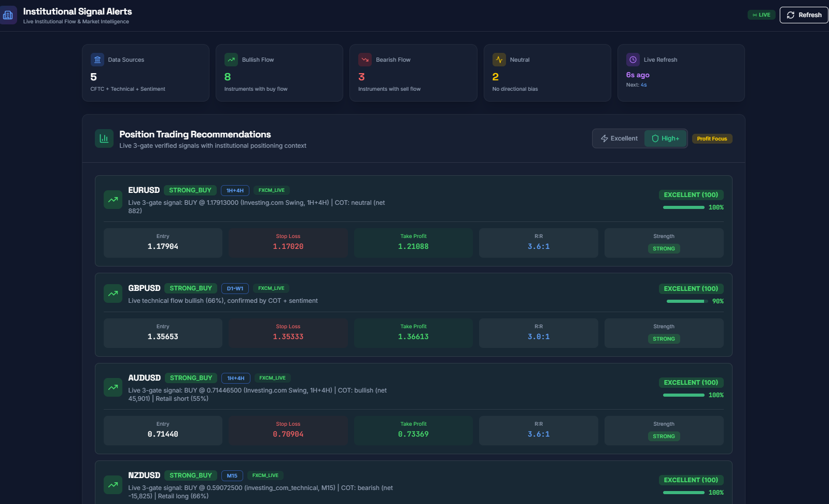Click the 6s ago refresh timestamp

tap(638, 75)
